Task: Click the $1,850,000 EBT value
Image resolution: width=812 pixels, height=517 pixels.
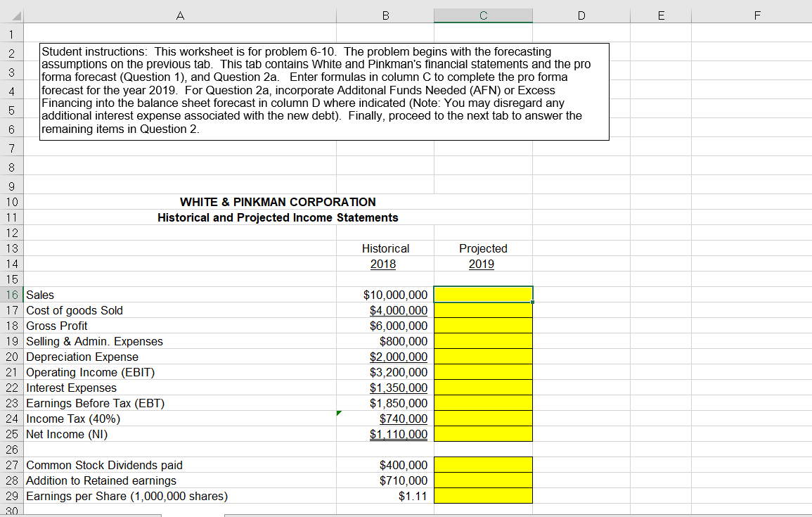Action: tap(399, 403)
